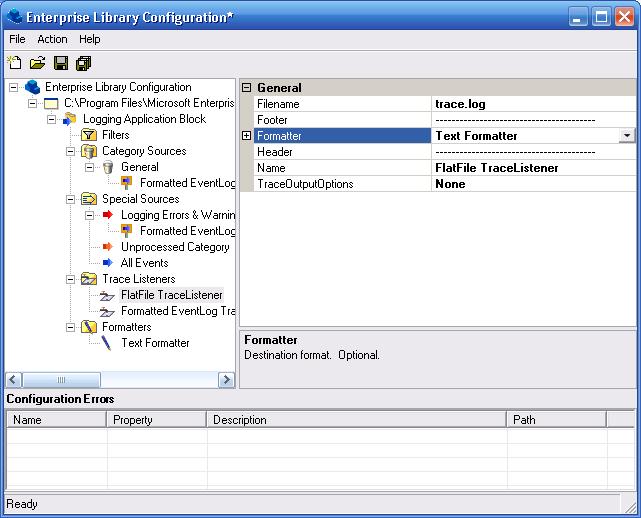641x518 pixels.
Task: Click the All Events blue arrow icon
Action: pos(107,263)
